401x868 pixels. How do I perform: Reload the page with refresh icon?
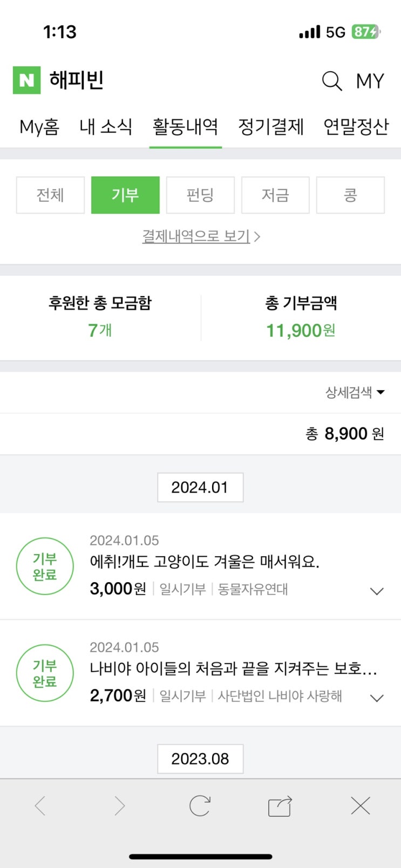coord(200,807)
